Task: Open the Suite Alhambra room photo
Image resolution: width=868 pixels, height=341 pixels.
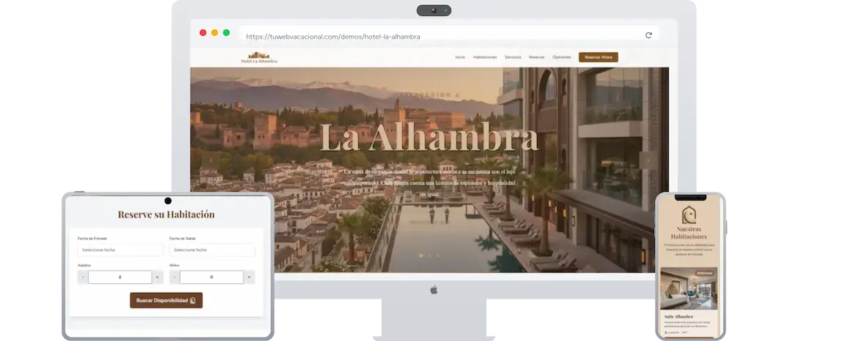Action: (689, 288)
